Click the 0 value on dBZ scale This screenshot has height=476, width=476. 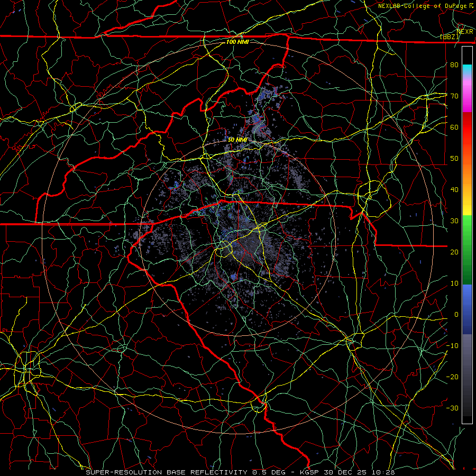tap(456, 315)
